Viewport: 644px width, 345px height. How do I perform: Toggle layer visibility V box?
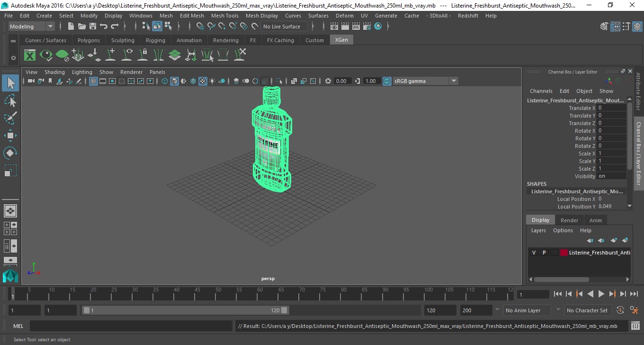(x=534, y=253)
